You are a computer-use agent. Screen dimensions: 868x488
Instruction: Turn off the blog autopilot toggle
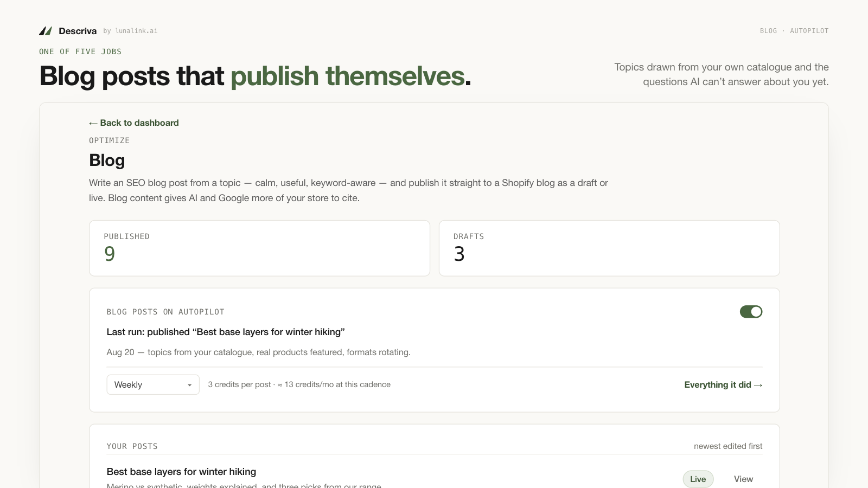(x=751, y=312)
